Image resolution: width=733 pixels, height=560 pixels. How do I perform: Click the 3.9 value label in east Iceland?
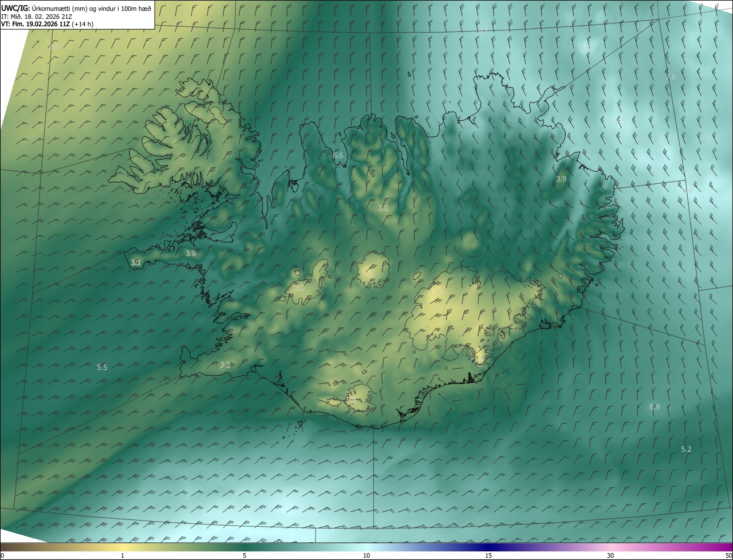pos(561,179)
